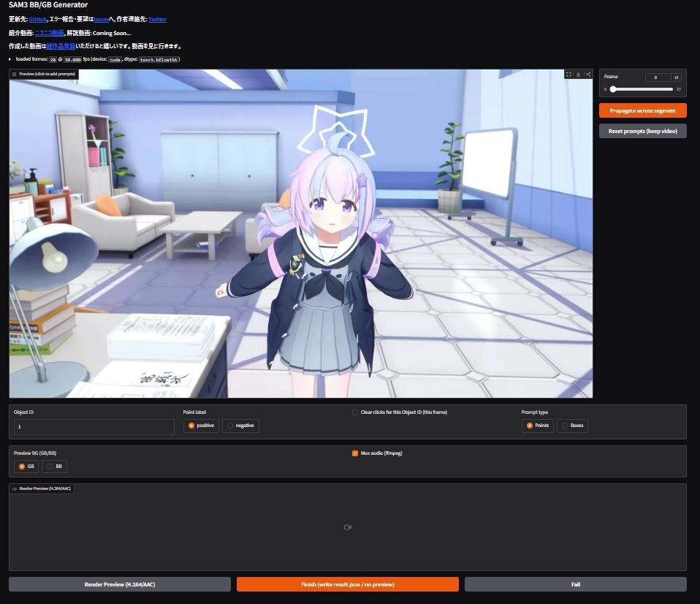Open the GitHub link
The height and width of the screenshot is (604, 700).
click(37, 19)
